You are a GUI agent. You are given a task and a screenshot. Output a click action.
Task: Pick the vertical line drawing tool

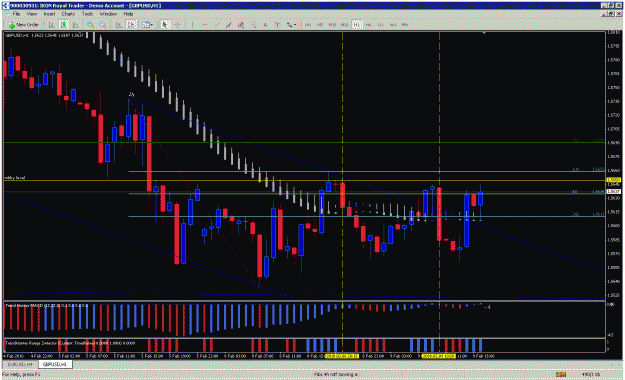pos(192,25)
